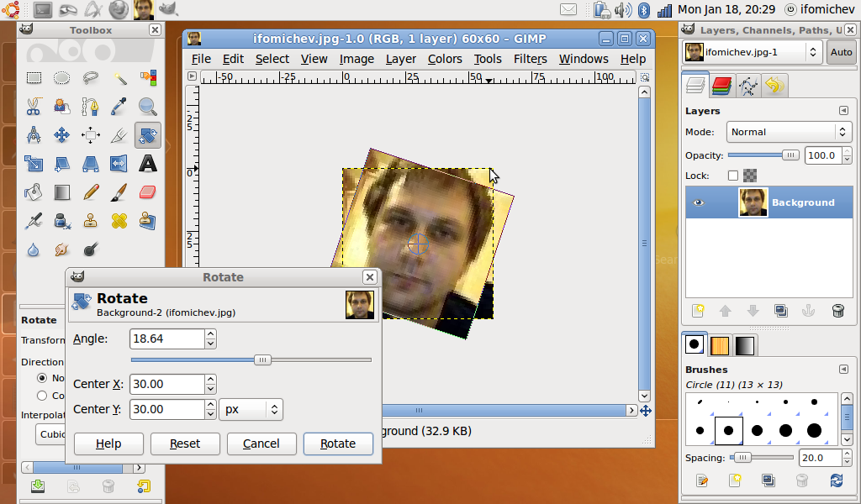Select the Text tool in Toolbox
861x504 pixels.
tap(148, 163)
